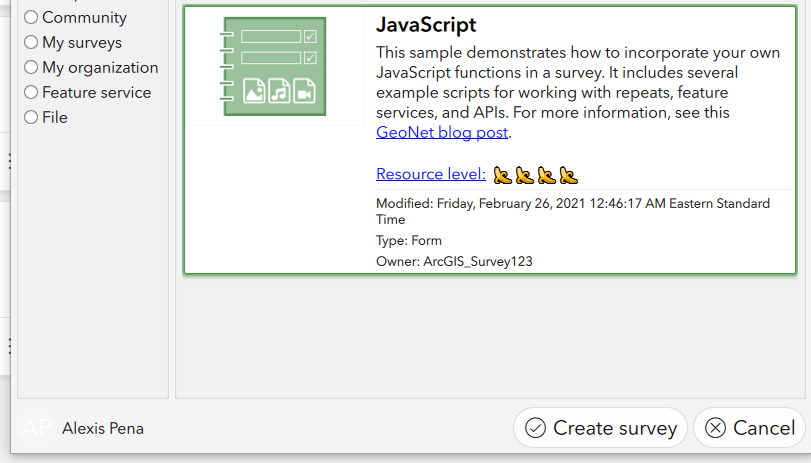Screen dimensions: 811x463
Task: Follow the Resource level link
Action: coord(431,174)
